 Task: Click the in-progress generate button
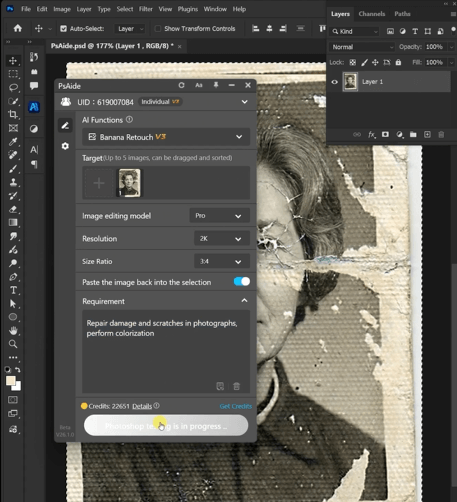click(166, 426)
